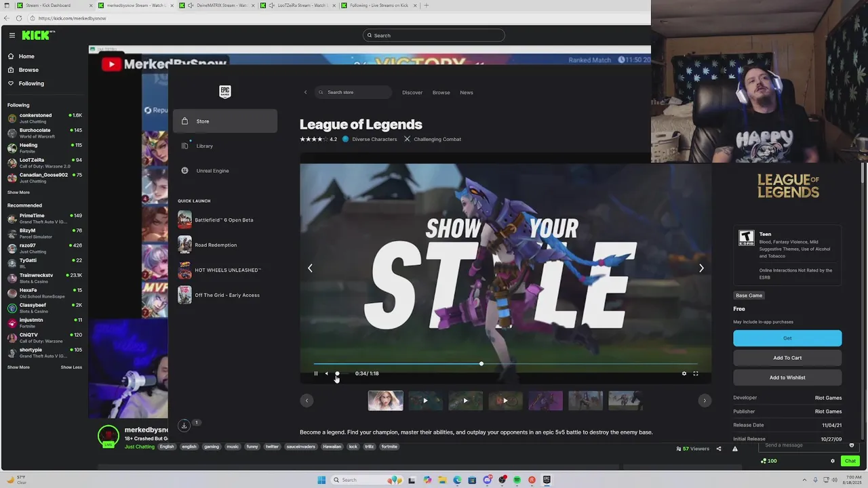Open Browse in Kick sidebar
868x488 pixels.
pyautogui.click(x=28, y=70)
